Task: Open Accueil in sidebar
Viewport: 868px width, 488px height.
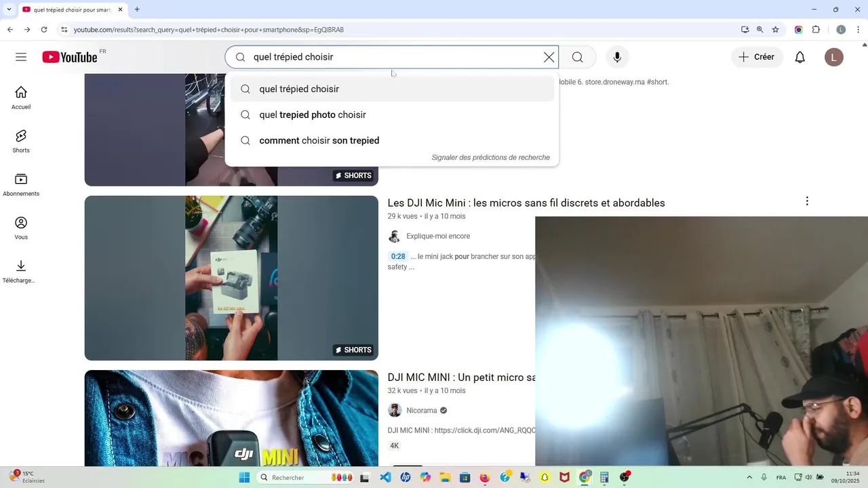Action: (21, 98)
